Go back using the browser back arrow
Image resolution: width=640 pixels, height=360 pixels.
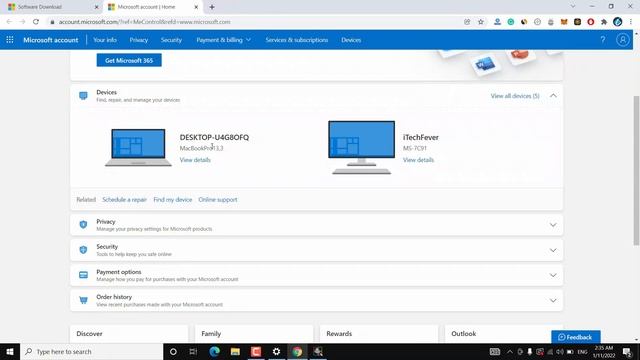pos(9,22)
